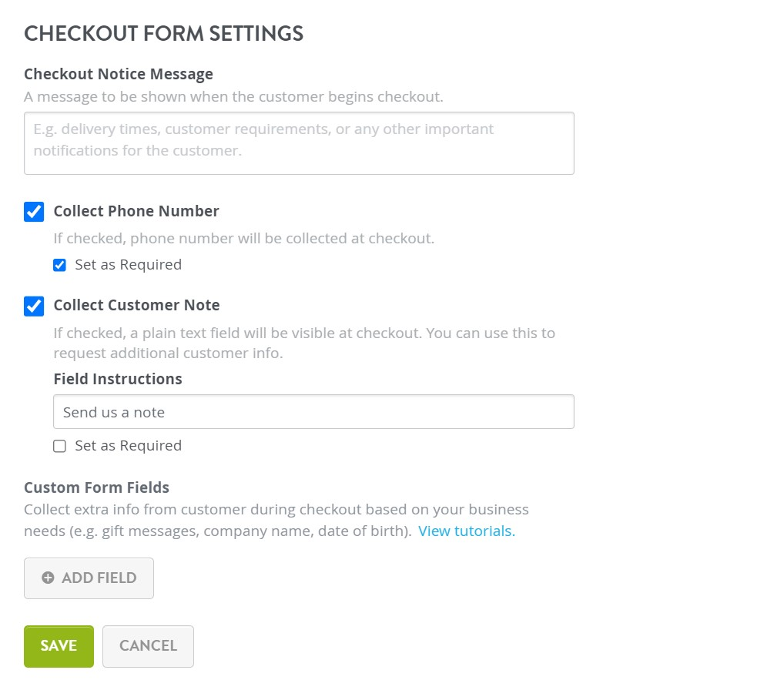
Task: Click into the Field Instructions input
Action: pyautogui.click(x=313, y=412)
